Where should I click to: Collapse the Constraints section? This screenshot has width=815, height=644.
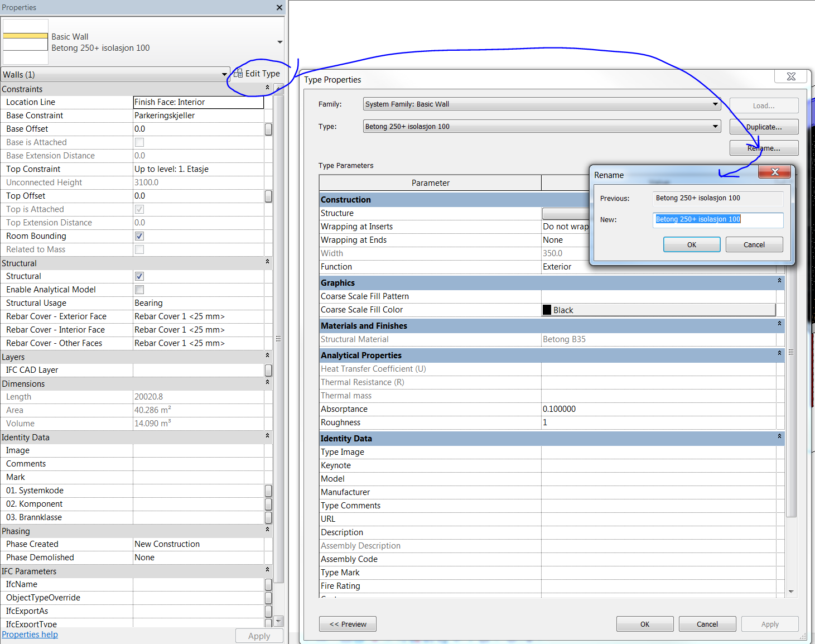pos(267,88)
